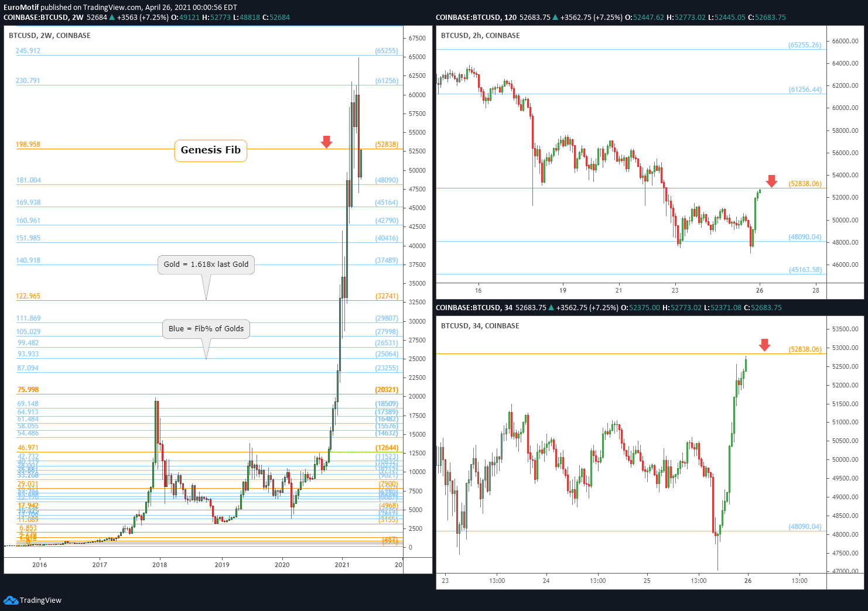This screenshot has height=611, width=868.
Task: Click the 140.918 Fib level label
Action: coord(29,260)
